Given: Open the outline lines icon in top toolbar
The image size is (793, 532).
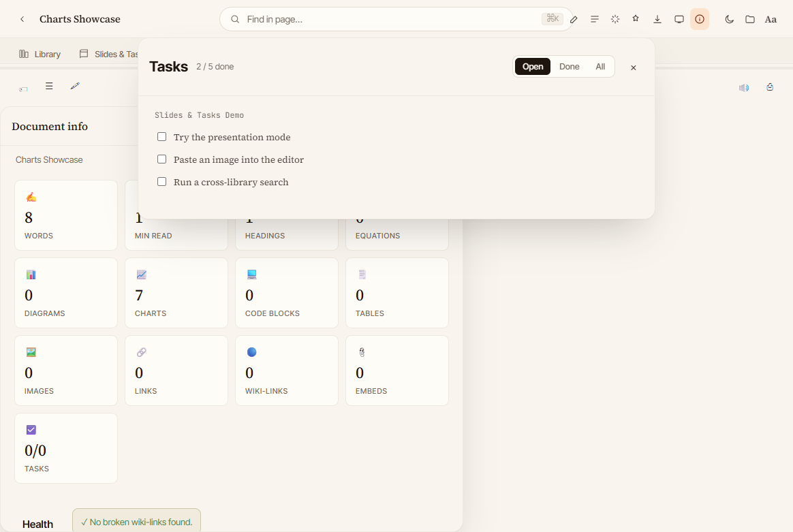Looking at the screenshot, I should pyautogui.click(x=595, y=19).
